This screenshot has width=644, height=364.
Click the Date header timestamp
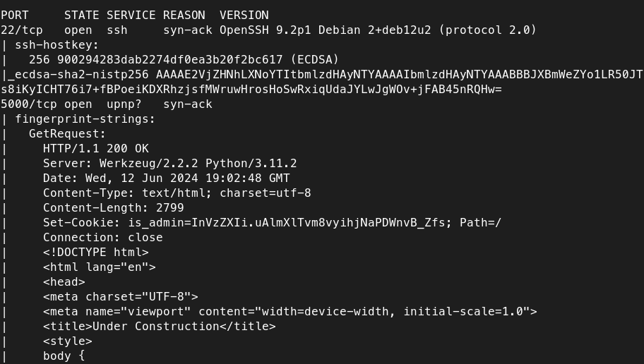point(187,178)
